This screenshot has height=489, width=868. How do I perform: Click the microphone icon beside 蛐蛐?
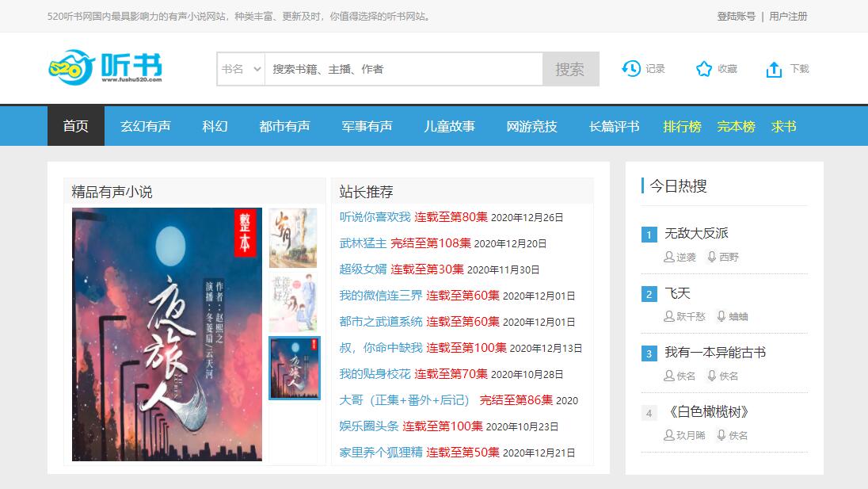[x=721, y=316]
